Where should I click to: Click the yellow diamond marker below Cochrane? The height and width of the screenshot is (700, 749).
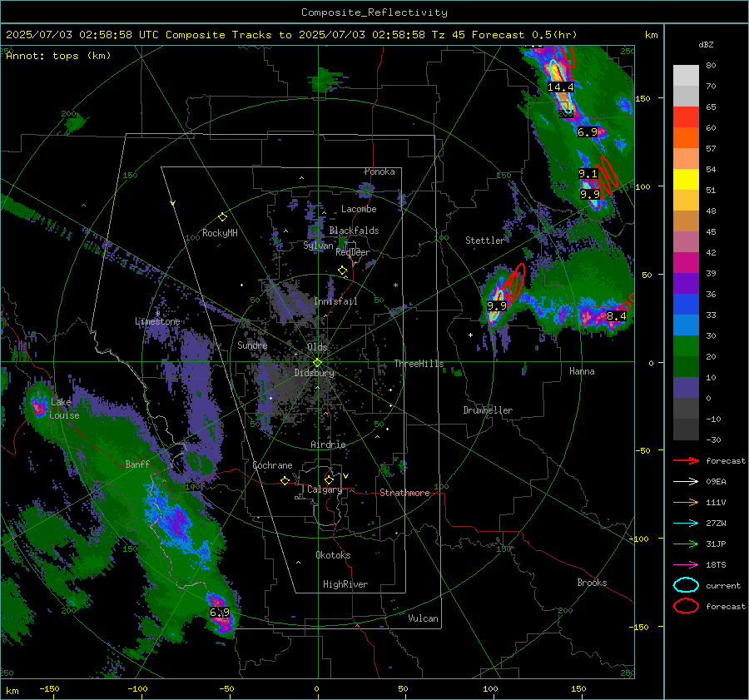pos(285,480)
